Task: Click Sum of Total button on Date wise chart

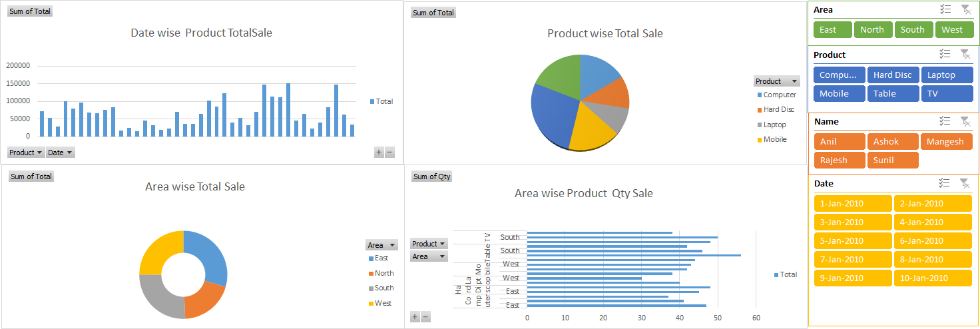Action: (30, 11)
